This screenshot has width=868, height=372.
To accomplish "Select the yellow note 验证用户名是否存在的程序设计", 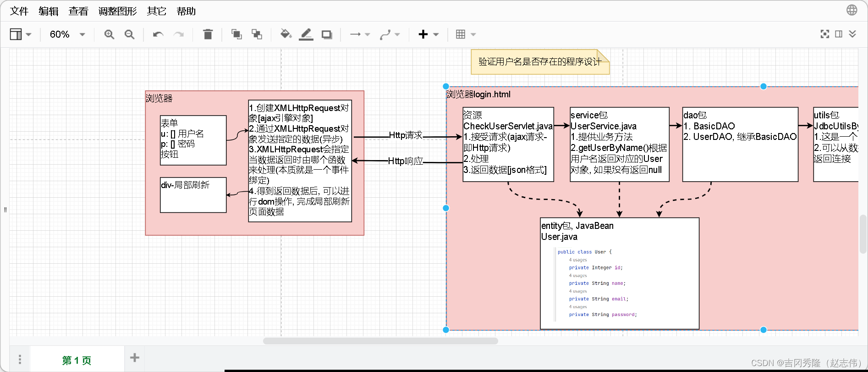I will click(x=540, y=62).
